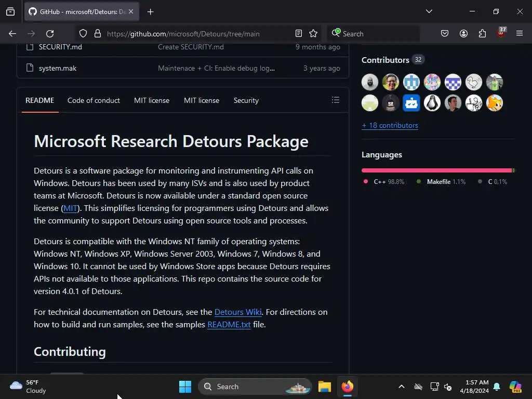The image size is (532, 399).
Task: Open commit 'Maintenace + CI: Enable debug log...'
Action: (x=216, y=68)
